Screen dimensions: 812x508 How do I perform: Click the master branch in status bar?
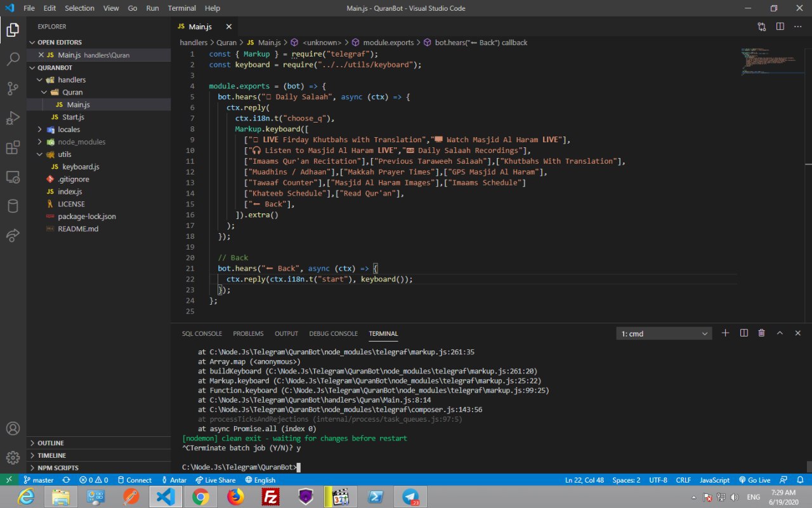coord(38,480)
